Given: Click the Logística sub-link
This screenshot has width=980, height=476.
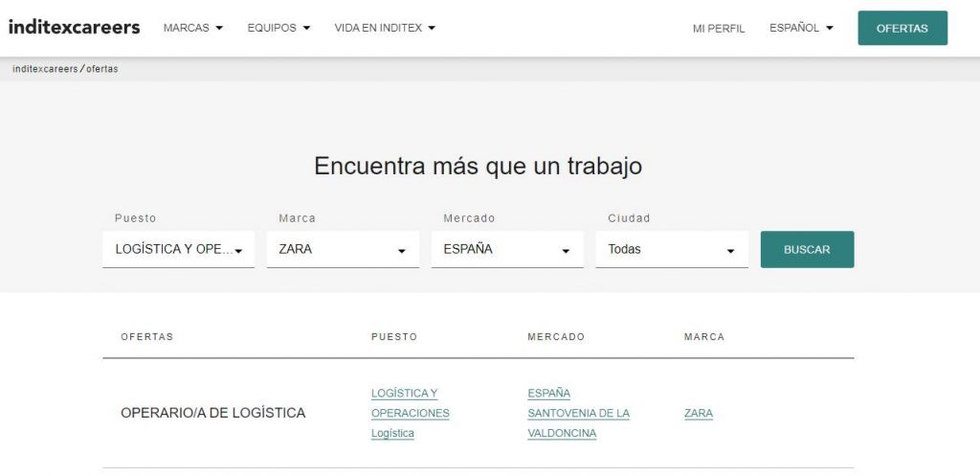Looking at the screenshot, I should coord(392,433).
